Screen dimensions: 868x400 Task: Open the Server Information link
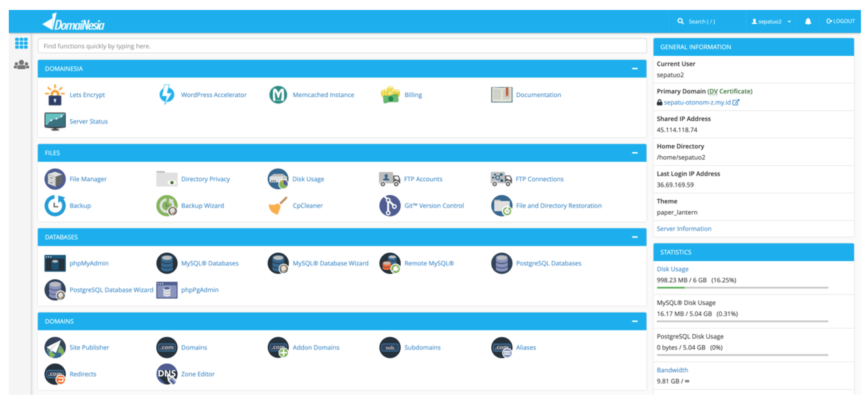(x=684, y=229)
